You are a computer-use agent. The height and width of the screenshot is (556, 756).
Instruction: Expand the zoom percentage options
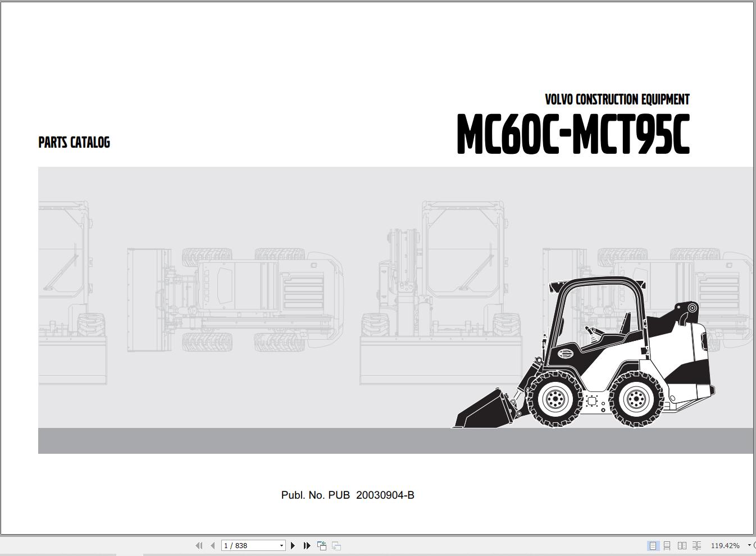[x=749, y=545]
